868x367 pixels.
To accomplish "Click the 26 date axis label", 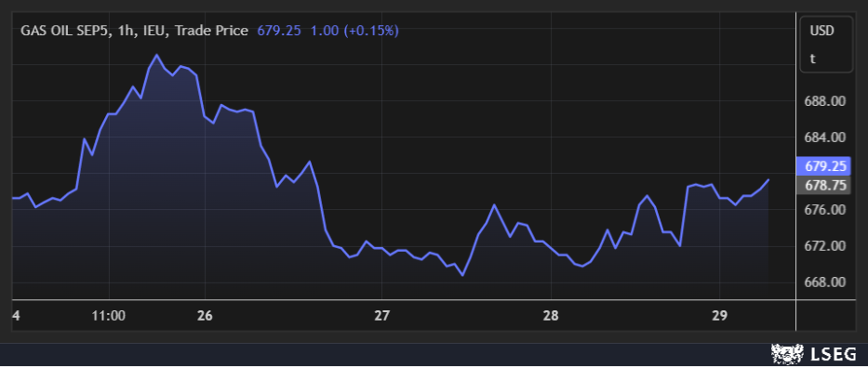I will (x=205, y=317).
